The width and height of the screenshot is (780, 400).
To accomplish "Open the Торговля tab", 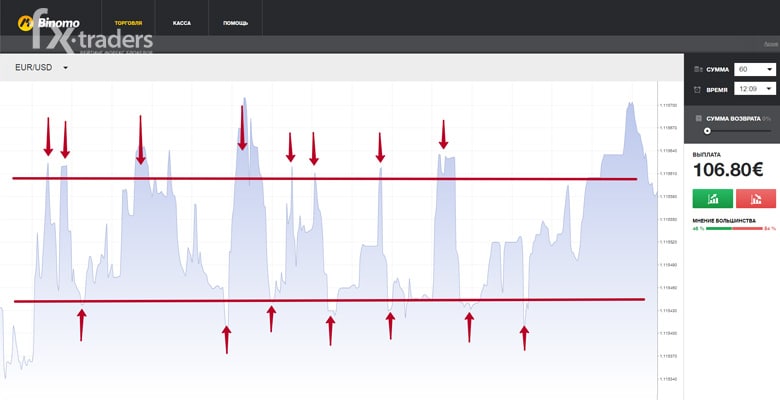I will (128, 23).
